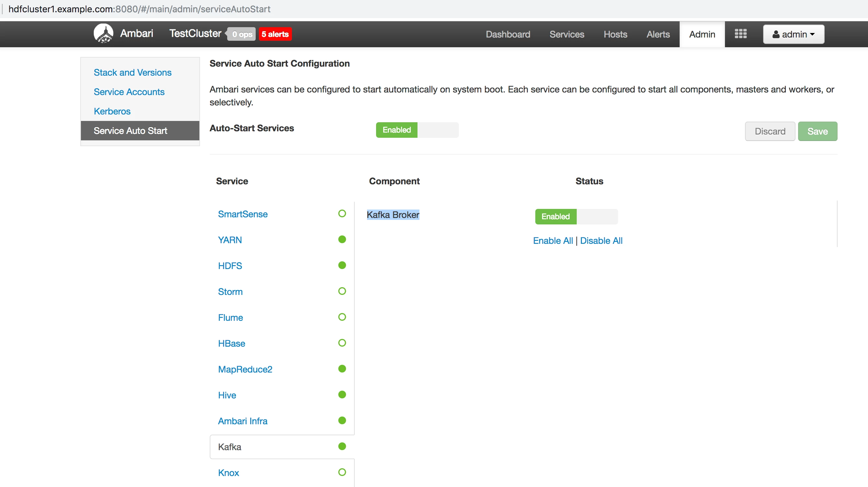Screen dimensions: 868x487
Task: Toggle the Auto-Start Services switch
Action: coord(417,130)
